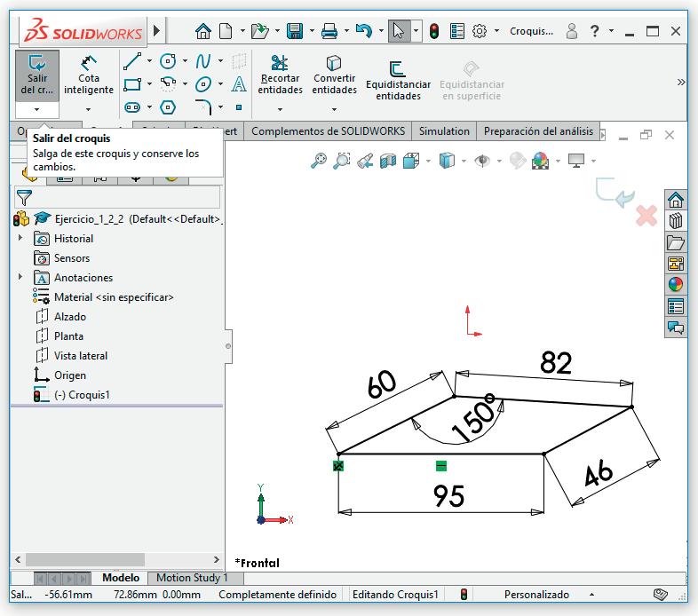The image size is (698, 616).
Task: Expand the toolbar overflow chevrons
Action: tap(680, 82)
